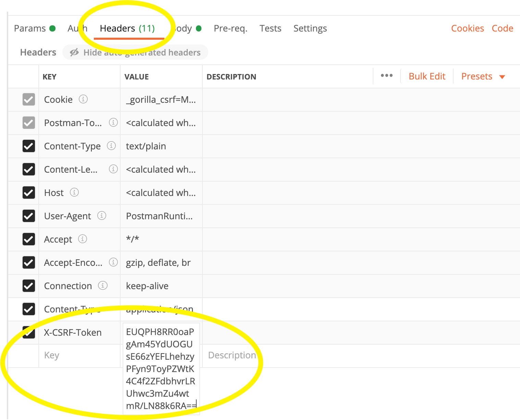Open info icon next to Host header
Screen dimensions: 520x420
(74, 193)
